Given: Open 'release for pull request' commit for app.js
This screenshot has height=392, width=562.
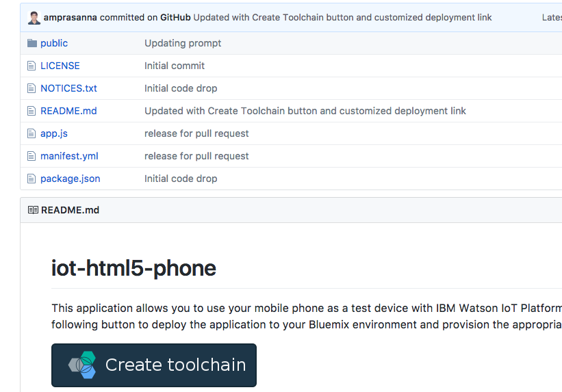Looking at the screenshot, I should (196, 133).
